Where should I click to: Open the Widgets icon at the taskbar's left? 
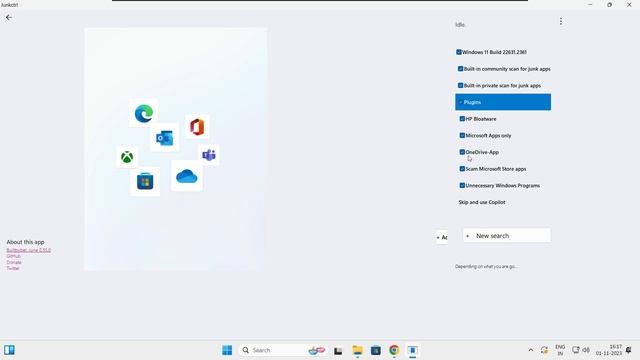pyautogui.click(x=9, y=350)
